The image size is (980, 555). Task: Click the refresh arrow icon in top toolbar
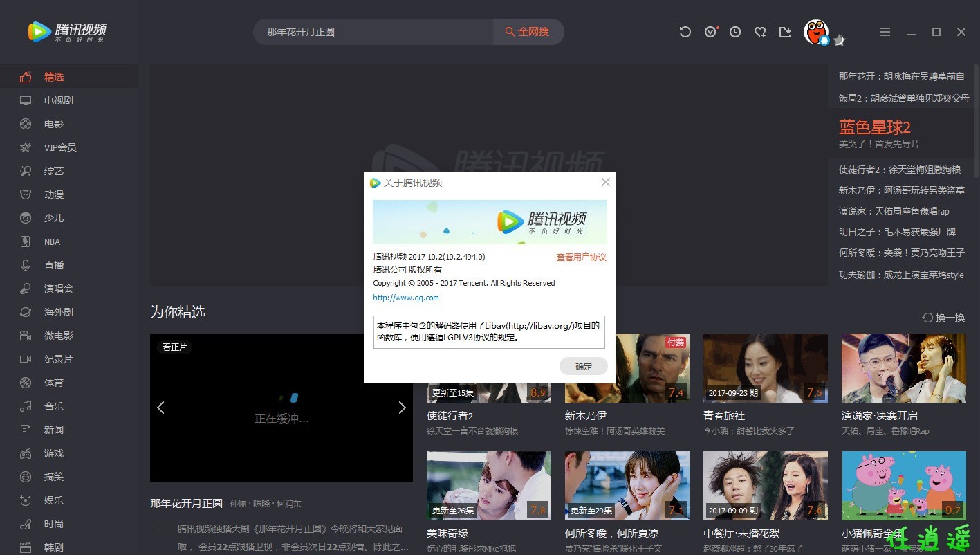coord(685,32)
